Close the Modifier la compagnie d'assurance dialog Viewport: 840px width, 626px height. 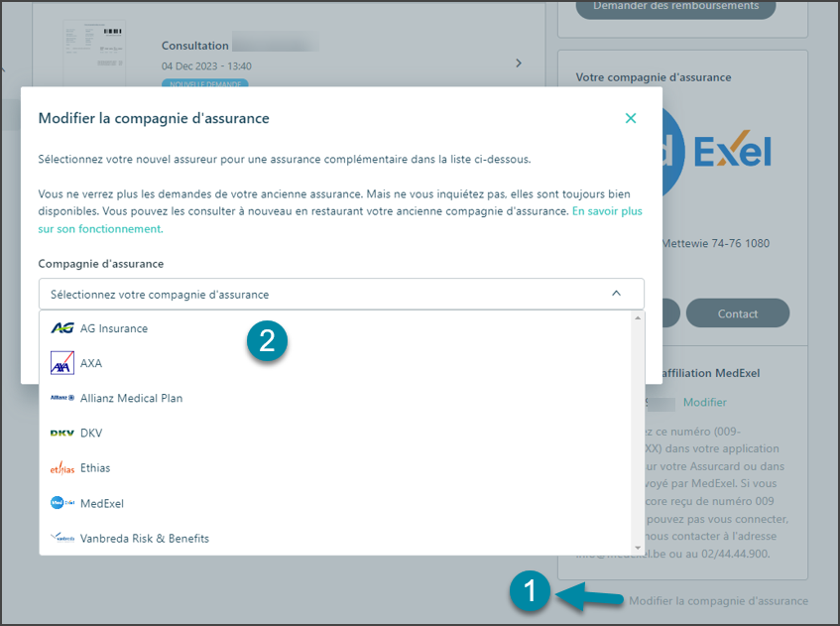click(x=631, y=118)
